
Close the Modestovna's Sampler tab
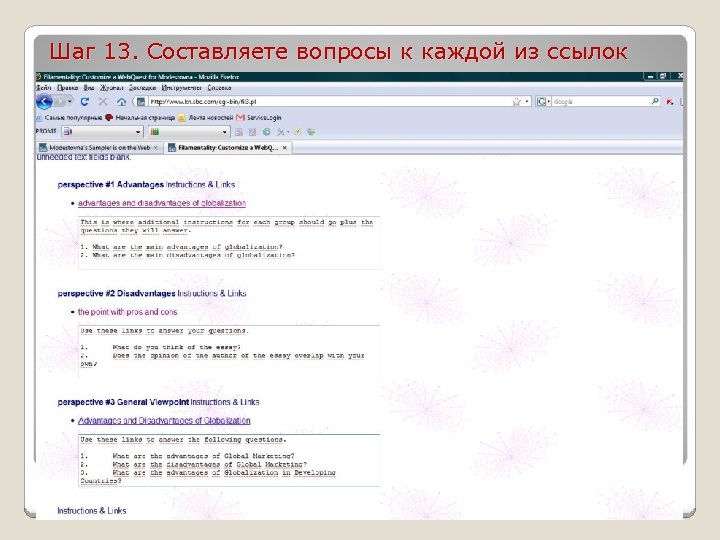[156, 147]
